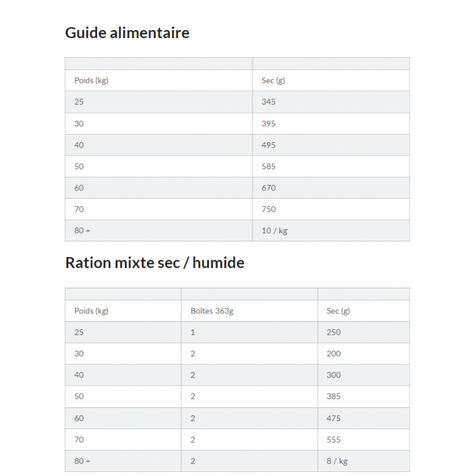Select the "Boîtes 363g" column header

pyautogui.click(x=211, y=311)
